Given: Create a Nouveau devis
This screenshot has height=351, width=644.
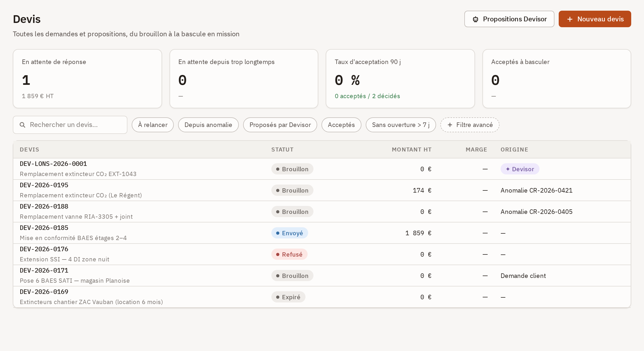Looking at the screenshot, I should 595,19.
